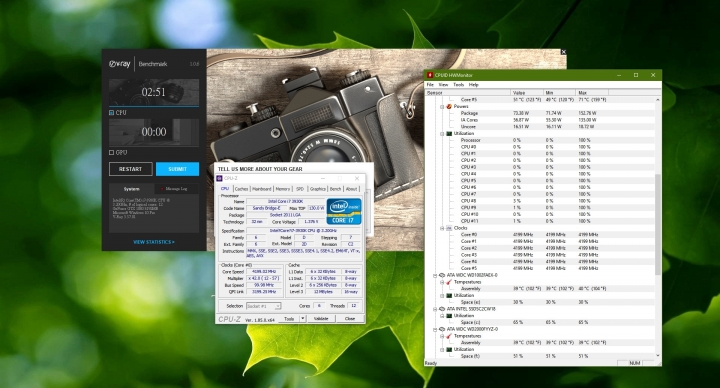Click the RESTART button in V-Ray Benchmark
The image size is (720, 388).
pos(130,169)
